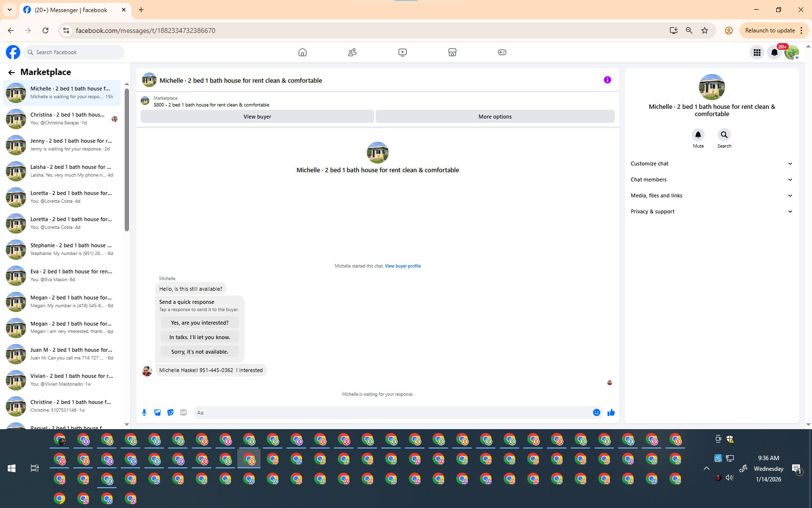Click the View buyer button
Screen dimensions: 812x508
[257, 117]
